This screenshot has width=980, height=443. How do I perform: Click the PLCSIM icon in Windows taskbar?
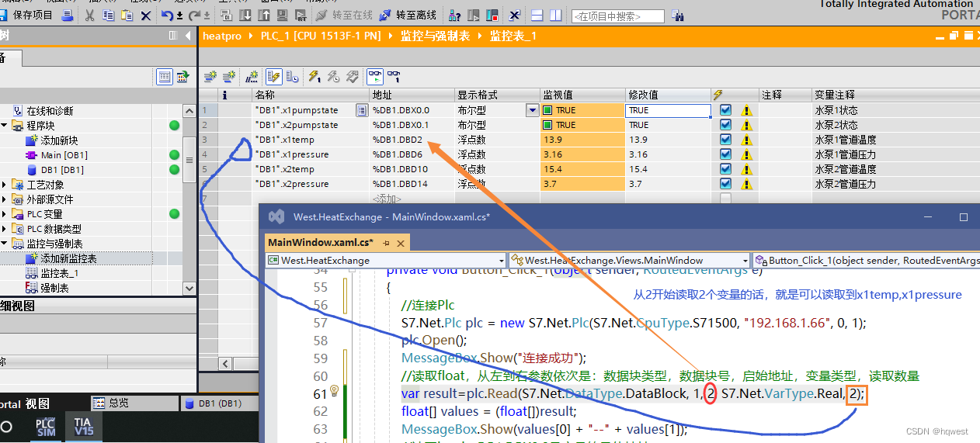click(46, 427)
